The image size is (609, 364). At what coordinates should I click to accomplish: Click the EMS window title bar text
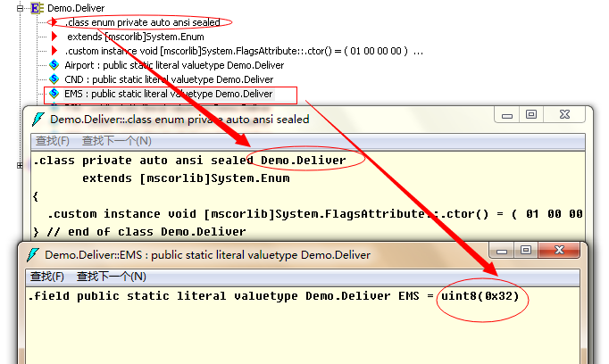(x=207, y=255)
